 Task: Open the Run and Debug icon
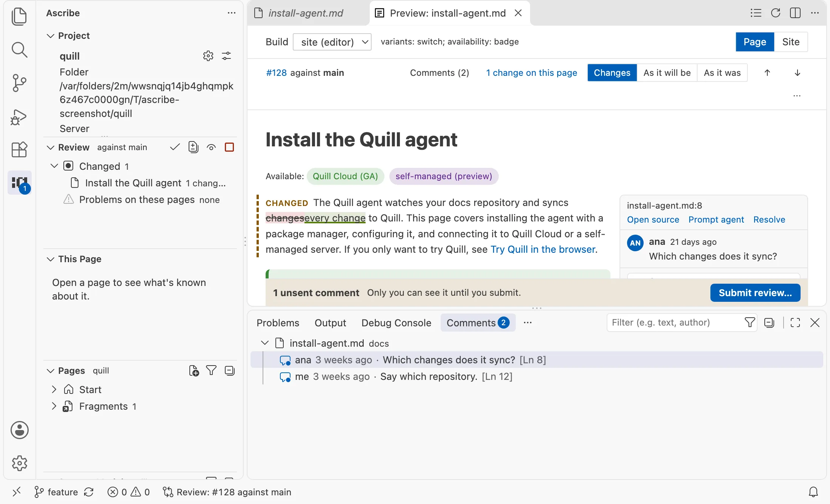tap(19, 117)
